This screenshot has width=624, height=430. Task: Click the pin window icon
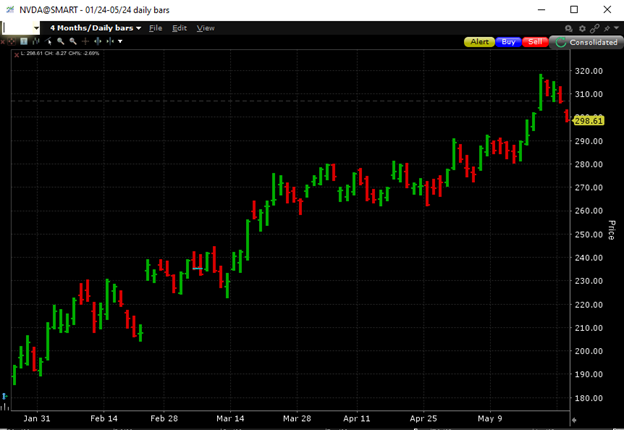pyautogui.click(x=607, y=28)
